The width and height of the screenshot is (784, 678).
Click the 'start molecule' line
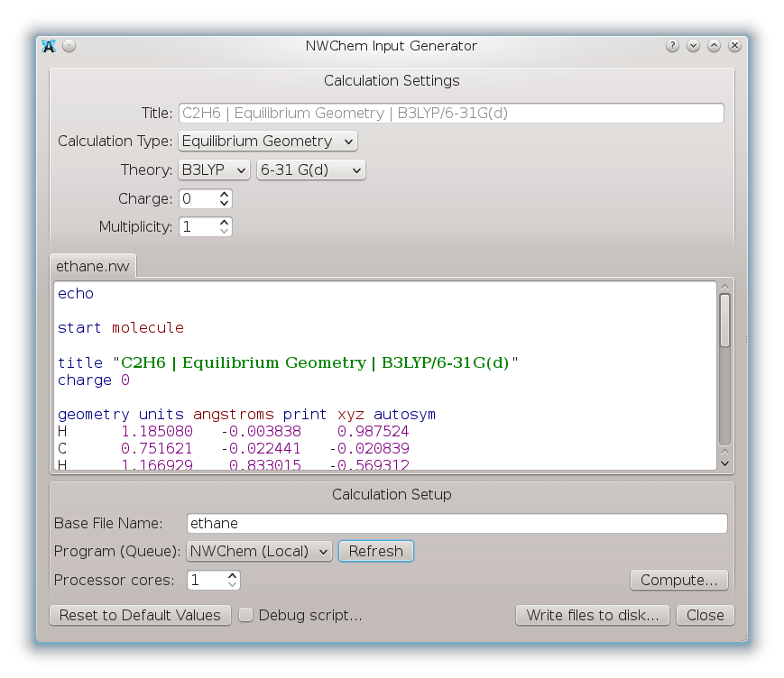[x=121, y=328]
